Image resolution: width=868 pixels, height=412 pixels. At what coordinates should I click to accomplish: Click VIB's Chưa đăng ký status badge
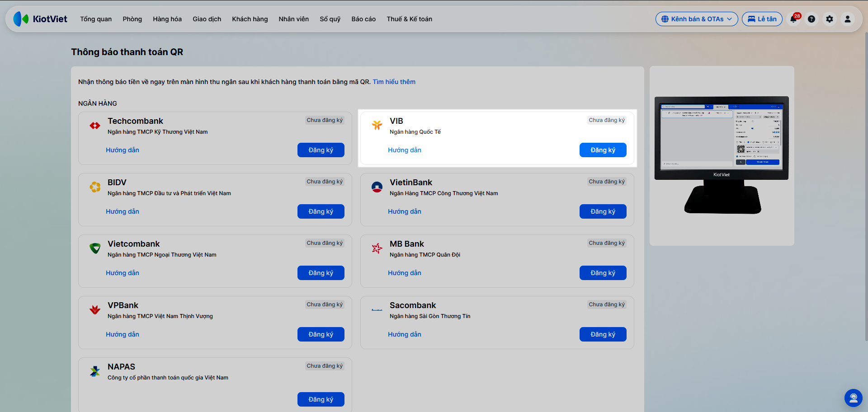(607, 120)
